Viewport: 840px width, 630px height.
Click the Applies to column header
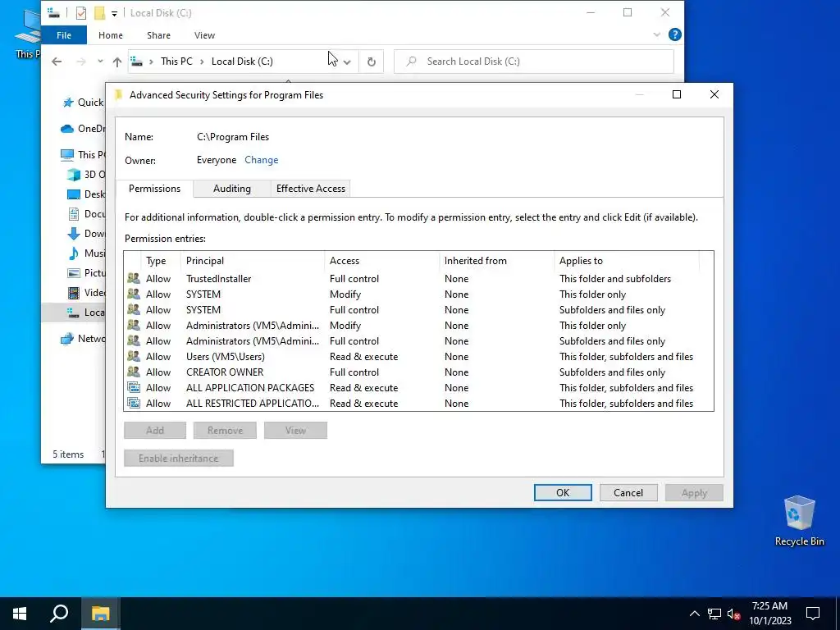(x=627, y=261)
